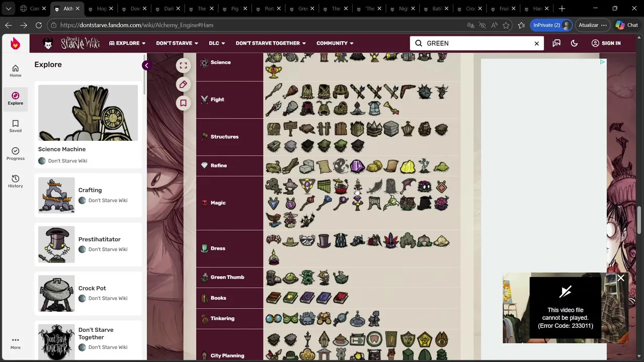This screenshot has height=362, width=644.
Task: Open the notifications icon beside the search box
Action: pos(556,43)
